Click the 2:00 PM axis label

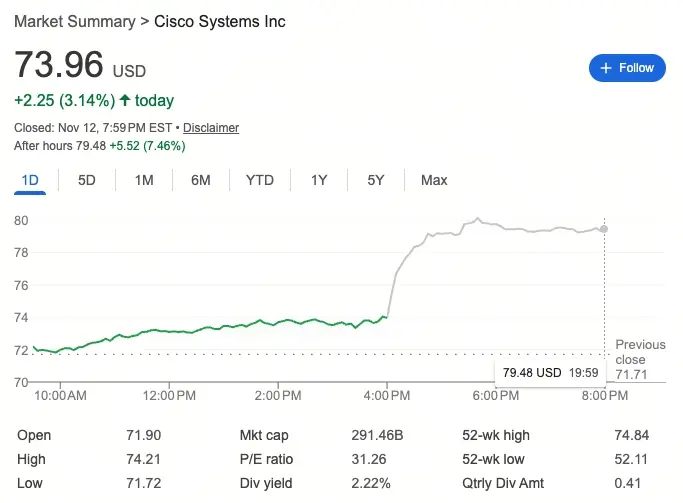[278, 395]
